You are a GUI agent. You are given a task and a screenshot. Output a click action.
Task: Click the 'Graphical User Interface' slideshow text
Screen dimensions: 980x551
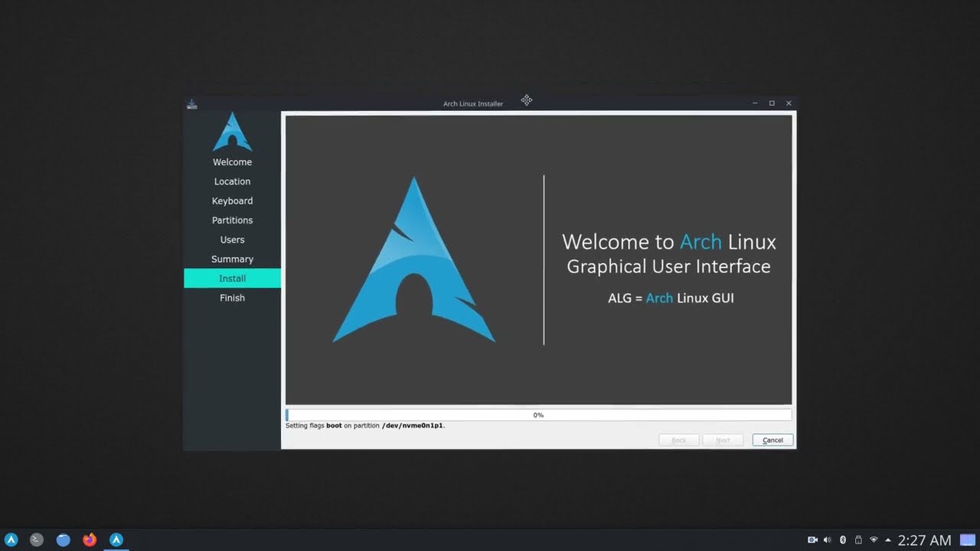point(668,266)
